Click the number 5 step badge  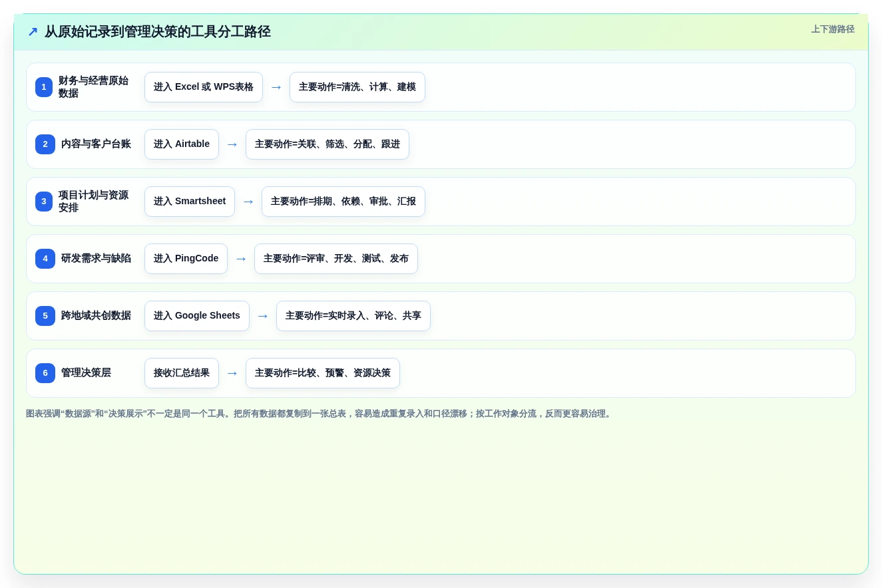45,316
